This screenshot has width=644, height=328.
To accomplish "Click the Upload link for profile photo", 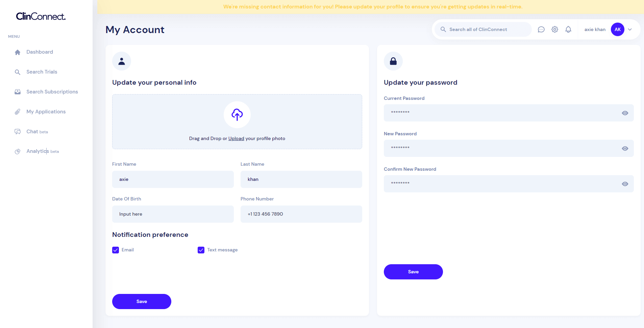I will pos(236,138).
